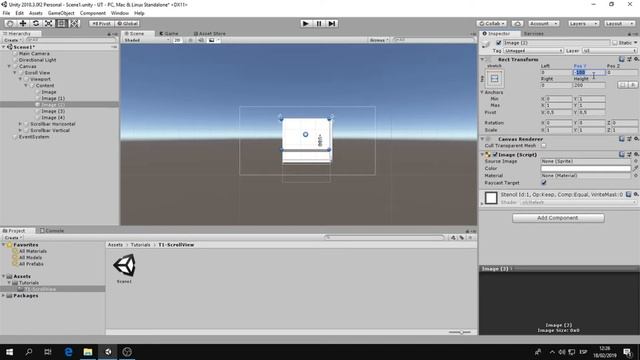Expand Scrollbar Horizontal in Hierarchy
640x360 pixels.
pyautogui.click(x=20, y=124)
